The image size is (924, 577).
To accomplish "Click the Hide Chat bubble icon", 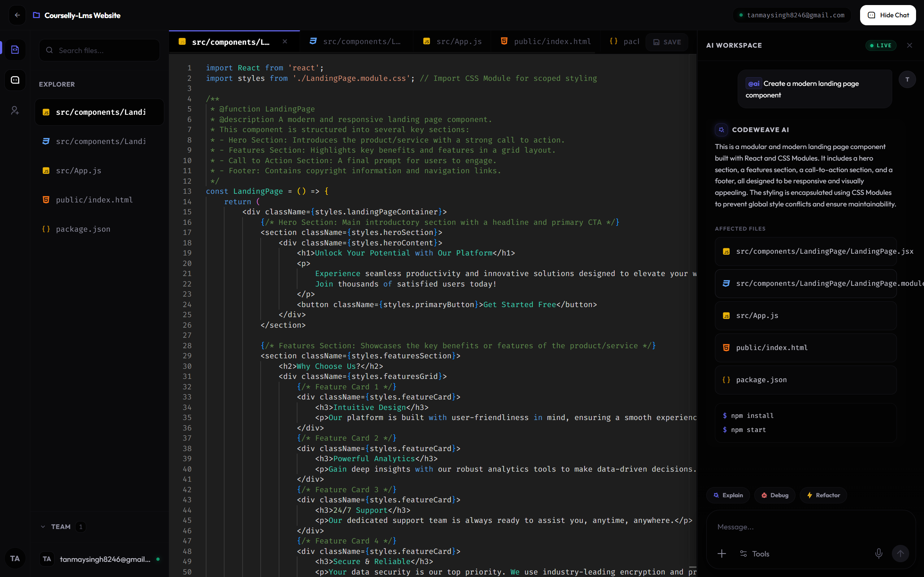I will pyautogui.click(x=871, y=15).
